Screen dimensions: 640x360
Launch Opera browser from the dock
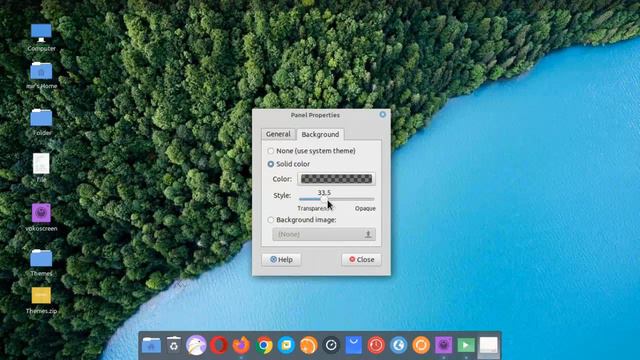219,345
